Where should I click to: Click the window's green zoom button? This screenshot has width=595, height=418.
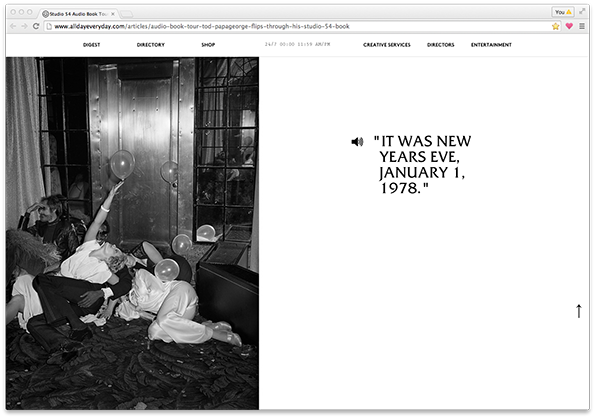point(30,12)
